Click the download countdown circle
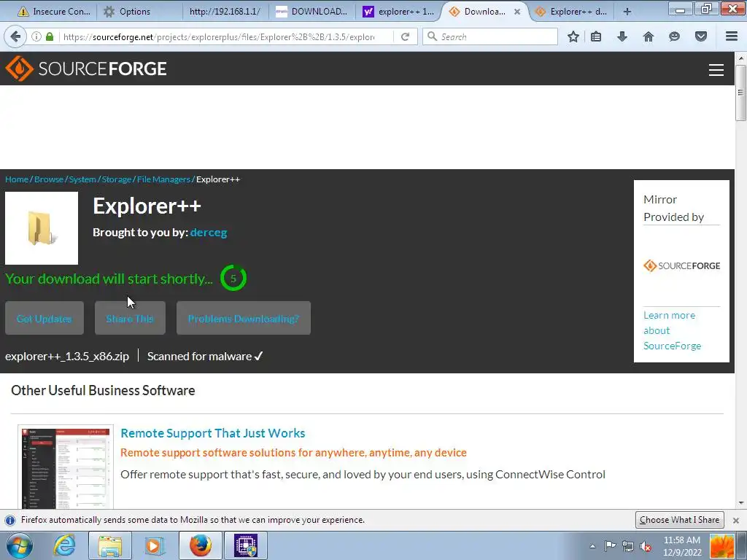This screenshot has width=747, height=560. point(233,278)
